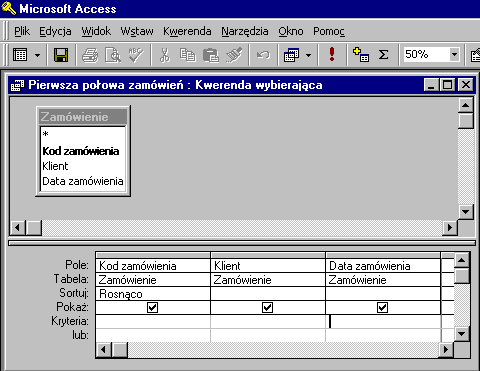Maximize the query design window
This screenshot has height=371, width=480.
(447, 85)
